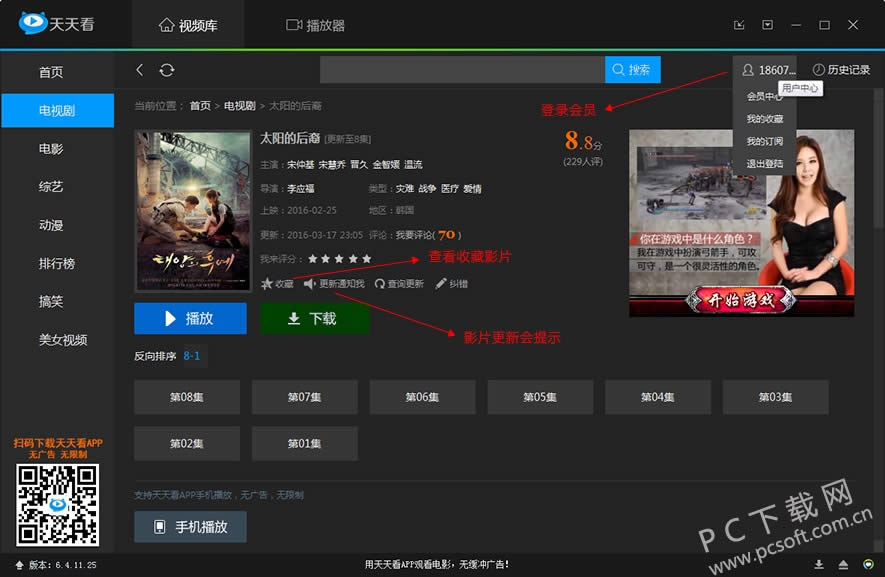Open 电影 category in sidebar
Image resolution: width=885 pixels, height=577 pixels.
51,148
